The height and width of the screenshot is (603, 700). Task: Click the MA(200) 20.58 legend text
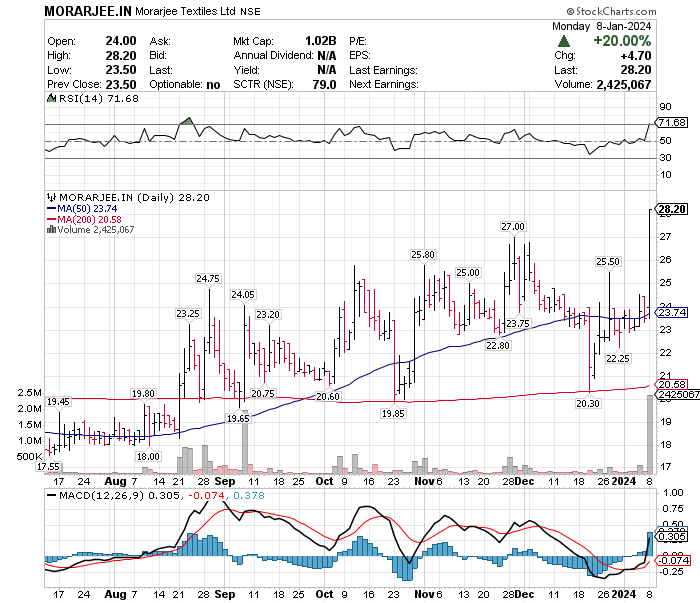(x=89, y=220)
